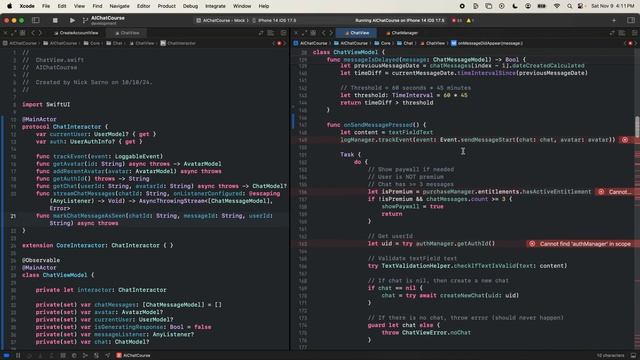
Task: Select the AIChatCourse process in debug bar
Action: click(133, 356)
